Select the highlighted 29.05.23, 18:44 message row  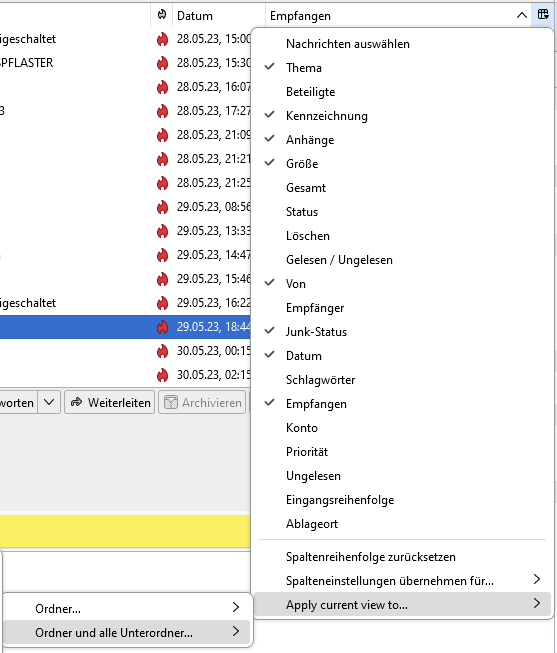(x=125, y=327)
